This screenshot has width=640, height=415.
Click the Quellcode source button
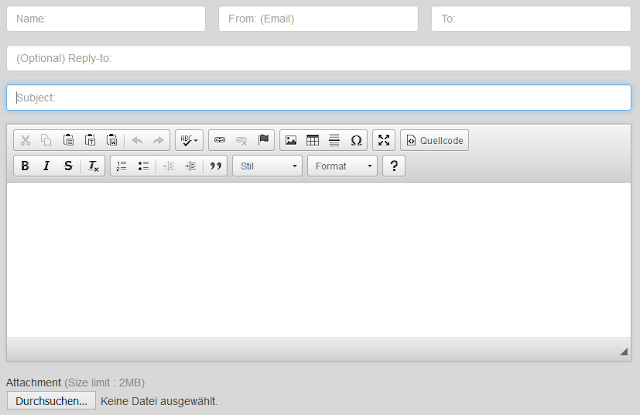coord(435,140)
